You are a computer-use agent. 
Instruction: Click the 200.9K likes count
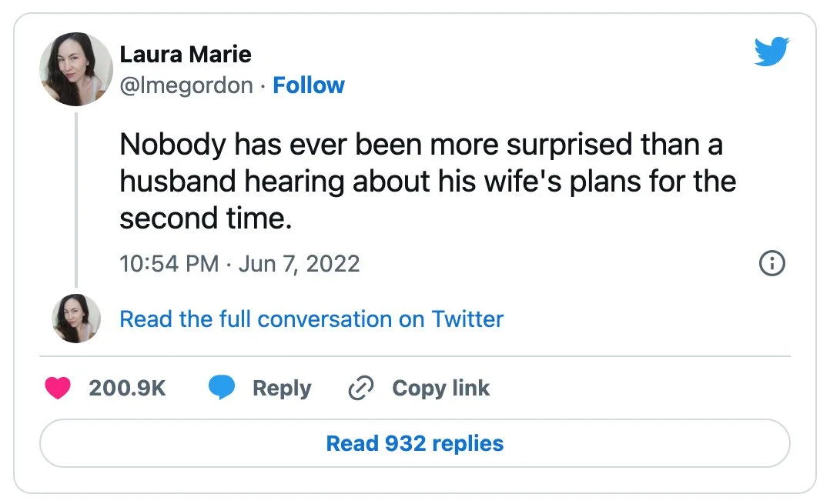click(x=127, y=389)
